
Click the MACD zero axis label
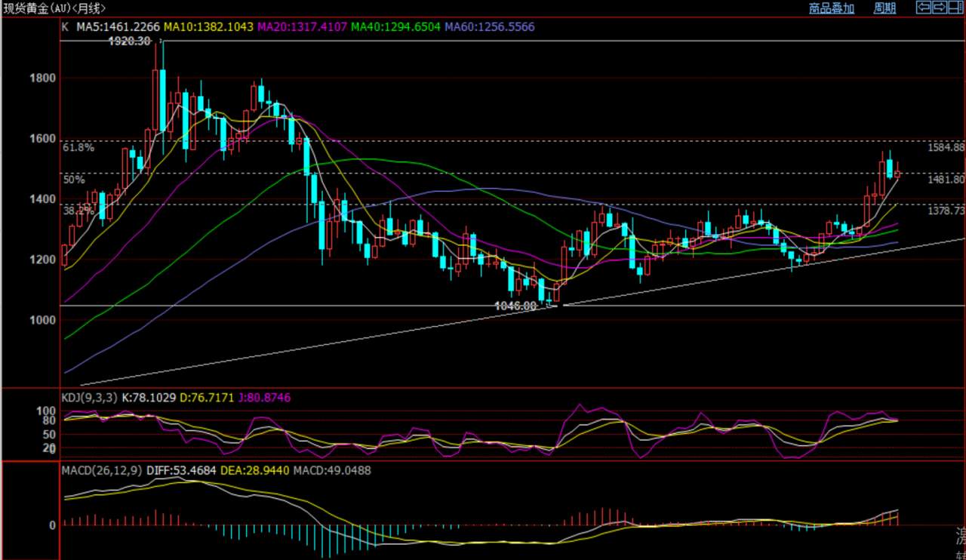(x=53, y=525)
